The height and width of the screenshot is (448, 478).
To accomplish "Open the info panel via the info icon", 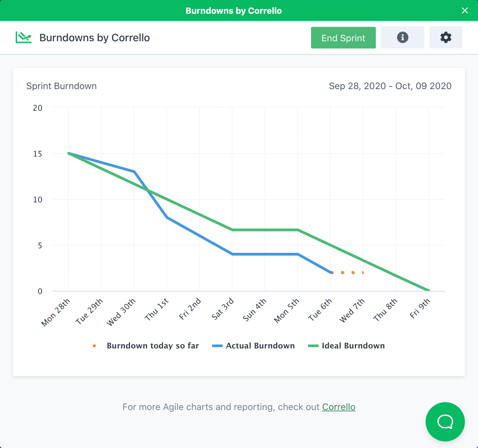I will (402, 37).
